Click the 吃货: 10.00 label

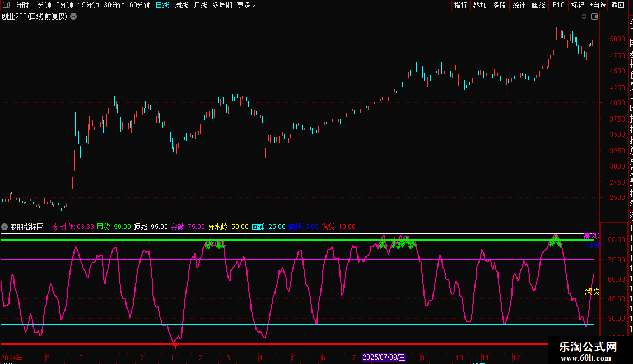point(338,227)
